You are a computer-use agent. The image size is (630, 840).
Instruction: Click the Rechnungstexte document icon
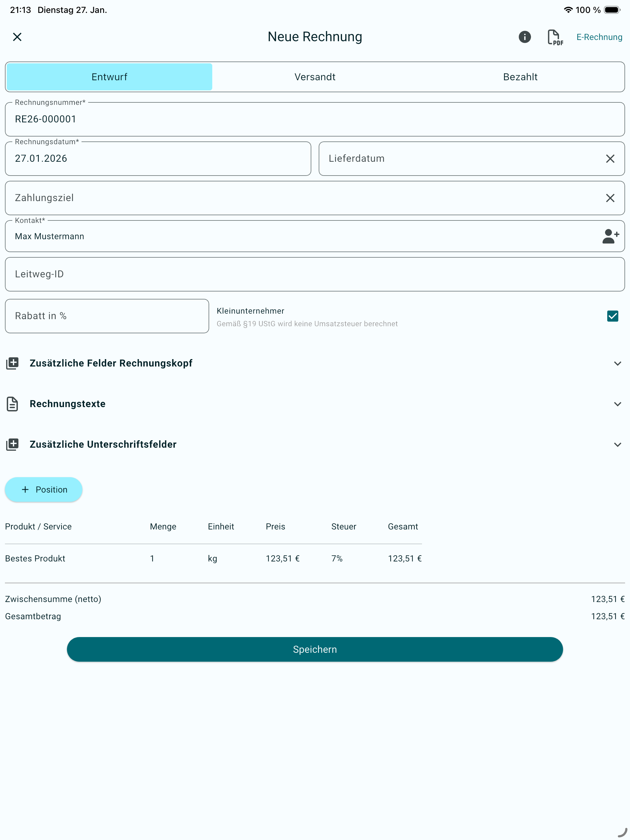pyautogui.click(x=13, y=404)
